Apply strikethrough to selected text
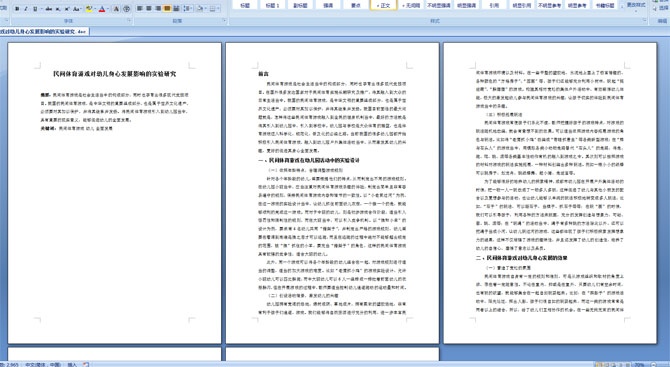670x367 pixels. (49, 9)
